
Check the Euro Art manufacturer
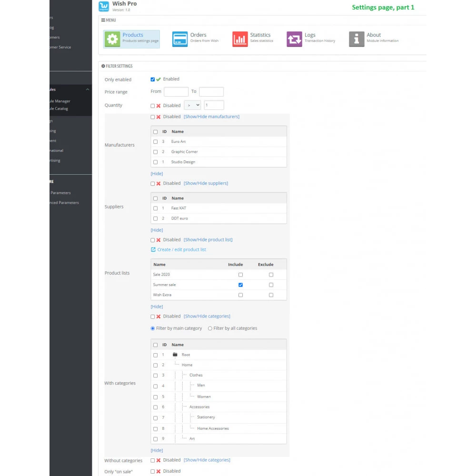click(x=156, y=142)
